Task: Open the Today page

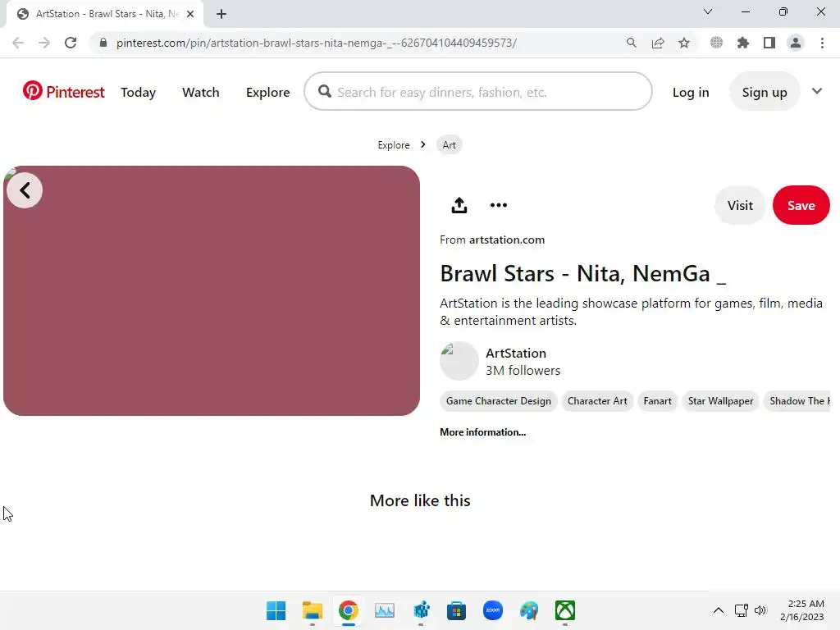Action: 138,92
